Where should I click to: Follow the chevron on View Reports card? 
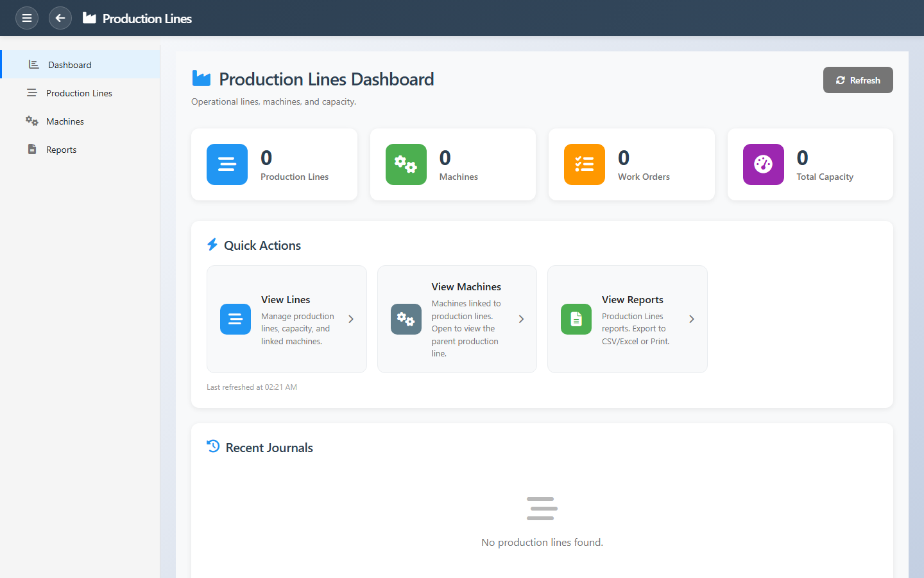pyautogui.click(x=691, y=319)
